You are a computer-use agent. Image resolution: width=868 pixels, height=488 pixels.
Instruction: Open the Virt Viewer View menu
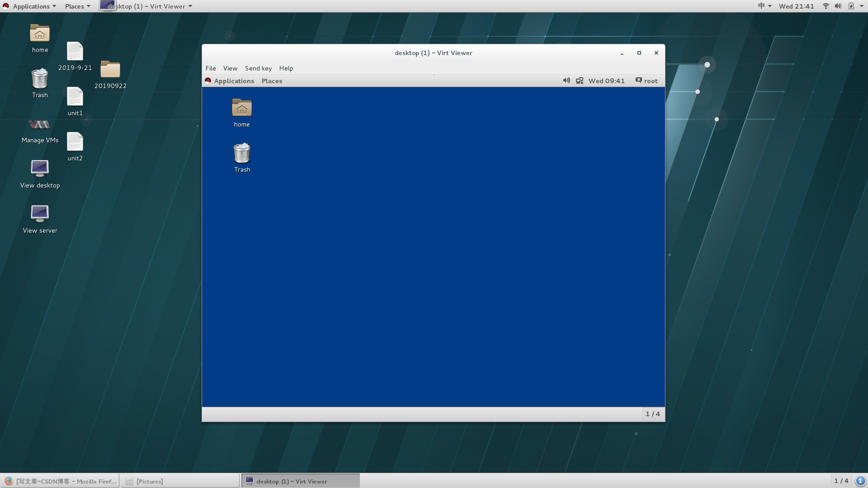[x=230, y=68]
